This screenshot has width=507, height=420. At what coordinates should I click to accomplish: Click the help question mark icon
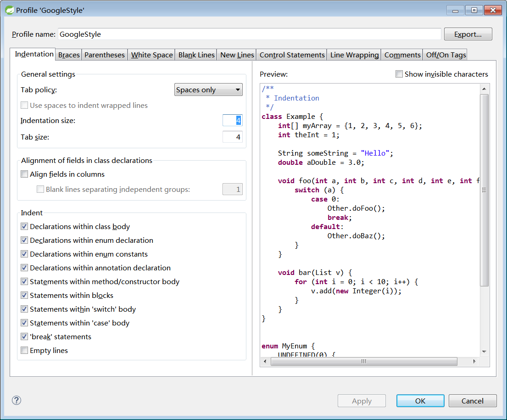(17, 401)
